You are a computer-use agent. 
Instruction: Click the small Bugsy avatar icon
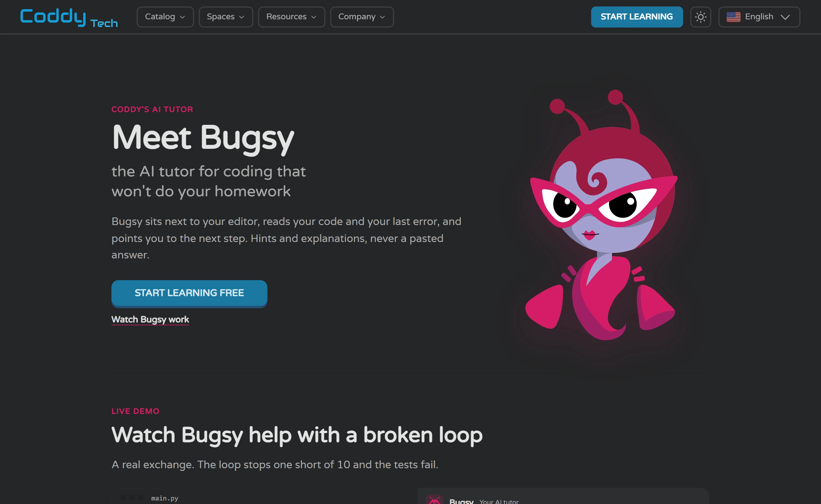coord(434,500)
